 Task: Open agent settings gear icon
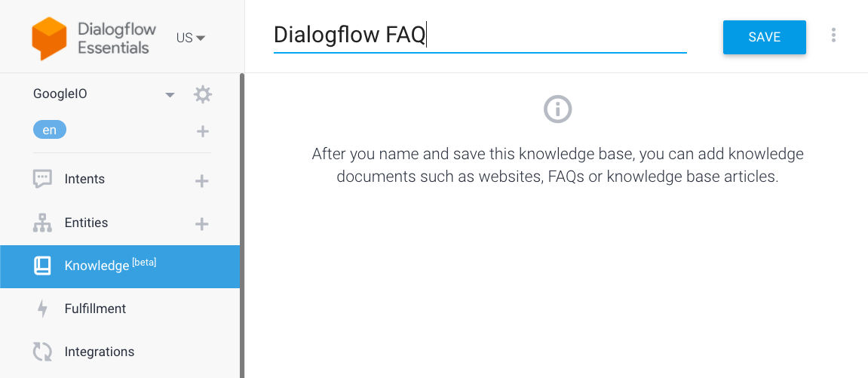pyautogui.click(x=202, y=94)
